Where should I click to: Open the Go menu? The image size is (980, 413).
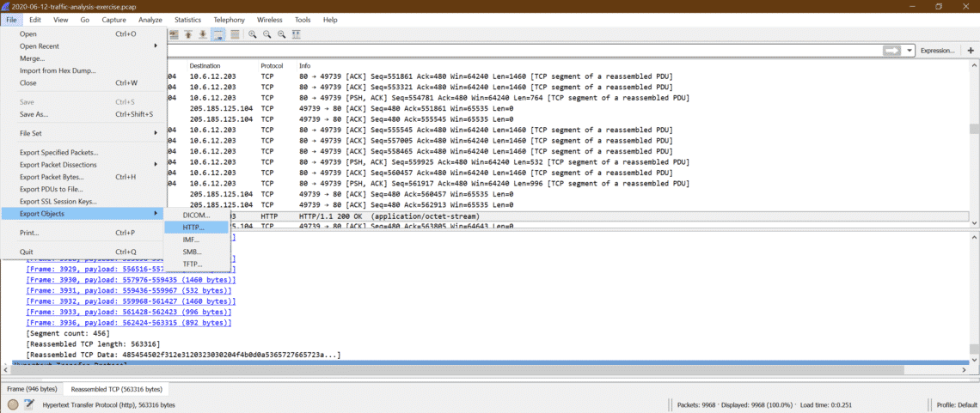pyautogui.click(x=85, y=20)
